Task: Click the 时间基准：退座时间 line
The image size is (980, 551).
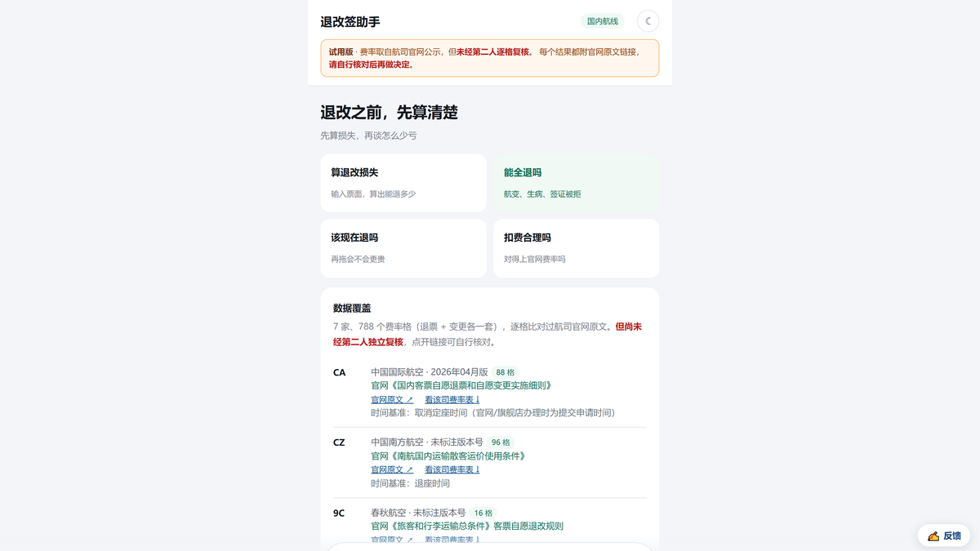Action: coord(410,483)
